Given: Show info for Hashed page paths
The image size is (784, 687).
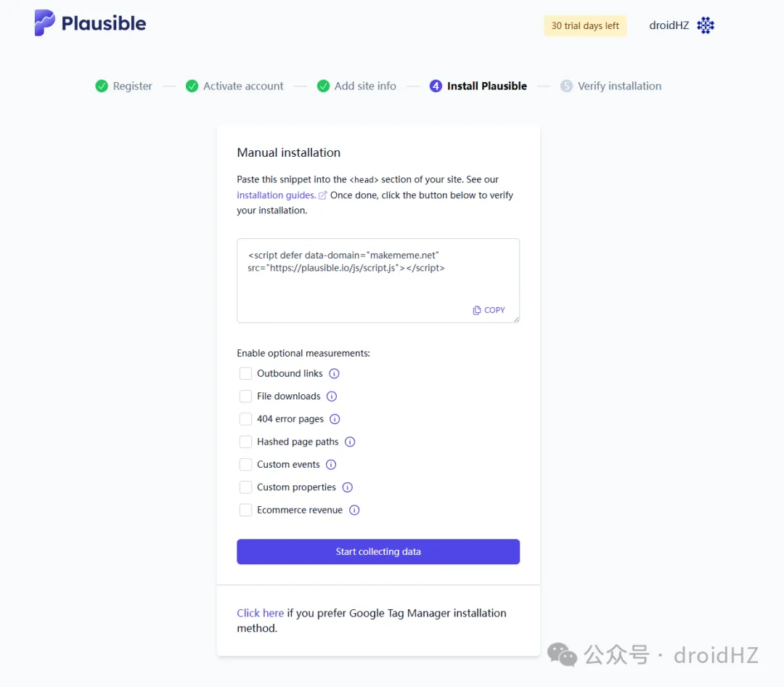Looking at the screenshot, I should (350, 442).
